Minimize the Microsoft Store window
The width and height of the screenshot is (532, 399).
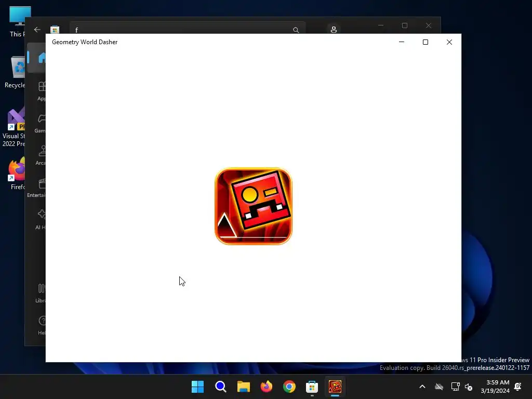coord(381,25)
